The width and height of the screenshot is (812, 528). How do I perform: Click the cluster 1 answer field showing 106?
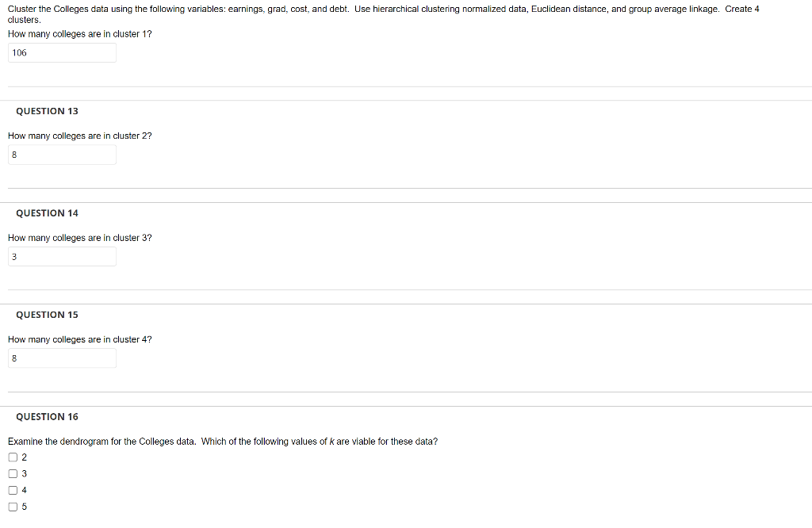pos(61,52)
